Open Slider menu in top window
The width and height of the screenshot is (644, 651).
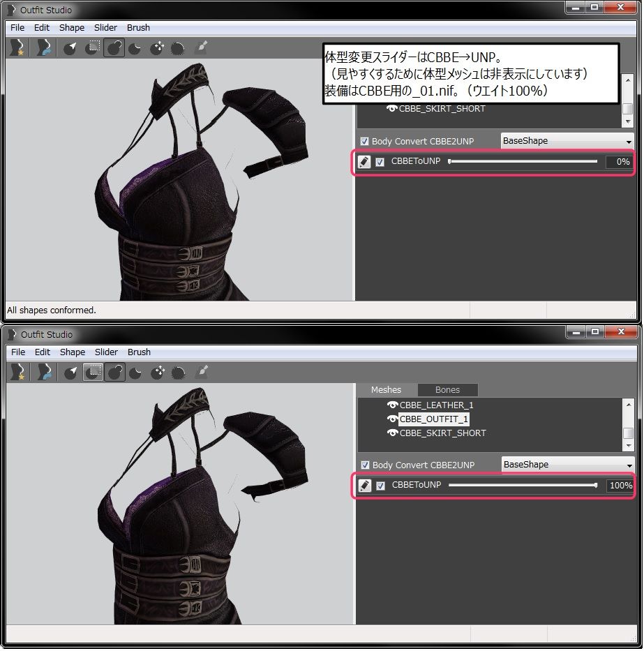(105, 28)
